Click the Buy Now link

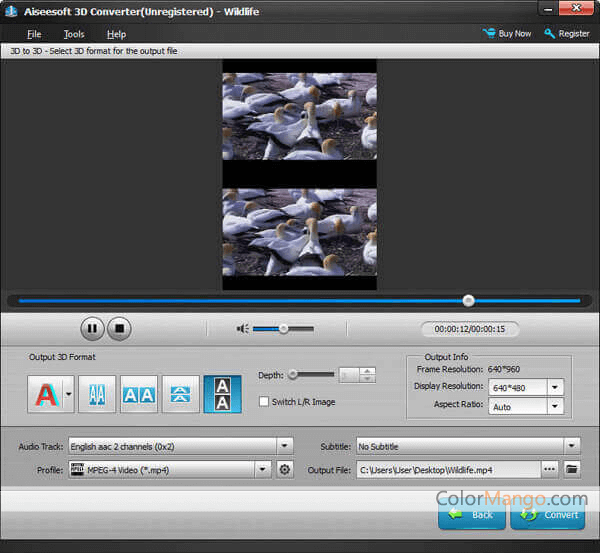pyautogui.click(x=507, y=33)
